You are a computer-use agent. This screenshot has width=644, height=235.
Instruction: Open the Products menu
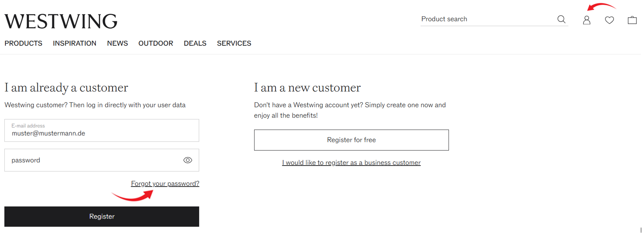pos(23,43)
